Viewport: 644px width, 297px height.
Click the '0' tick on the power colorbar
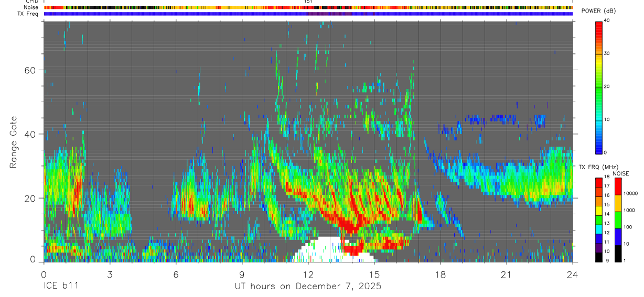click(x=606, y=152)
